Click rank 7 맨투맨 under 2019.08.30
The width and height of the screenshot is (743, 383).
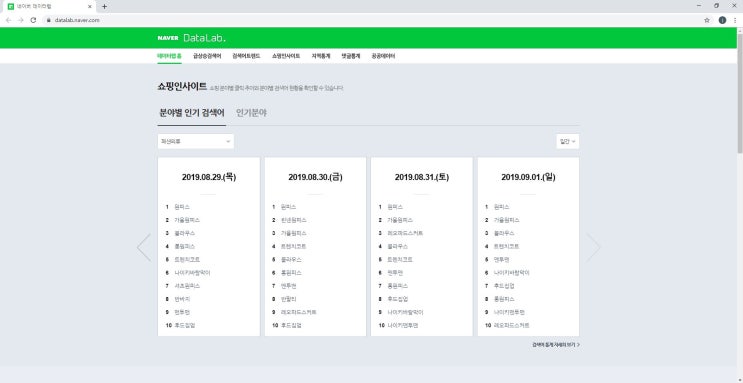289,286
